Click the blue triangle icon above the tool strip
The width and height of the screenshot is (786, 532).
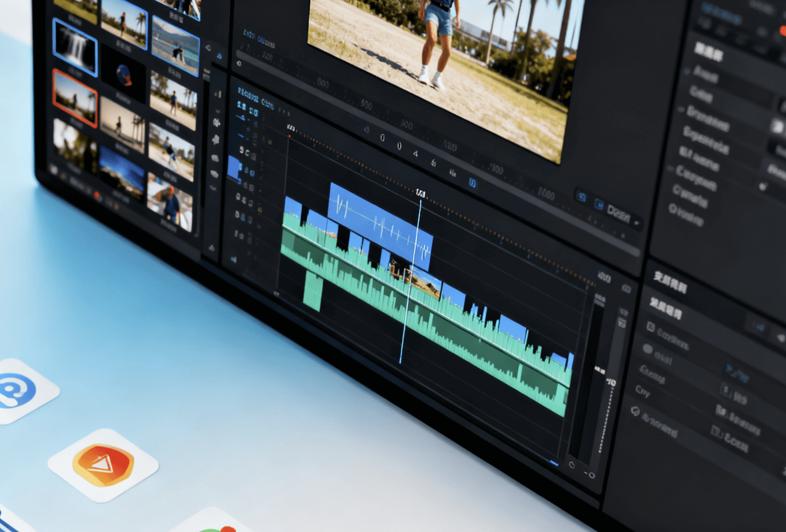click(219, 56)
